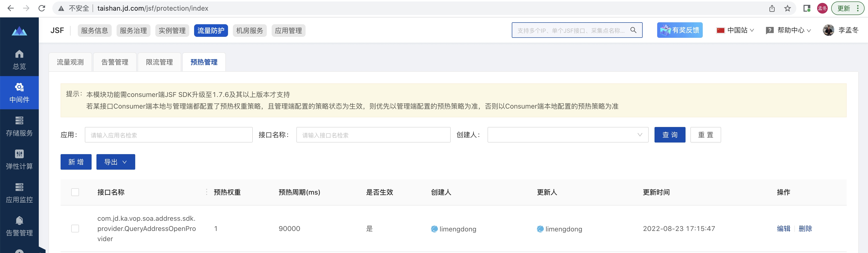The image size is (868, 253).
Task: Toggle the select-all header checkbox
Action: [x=75, y=192]
